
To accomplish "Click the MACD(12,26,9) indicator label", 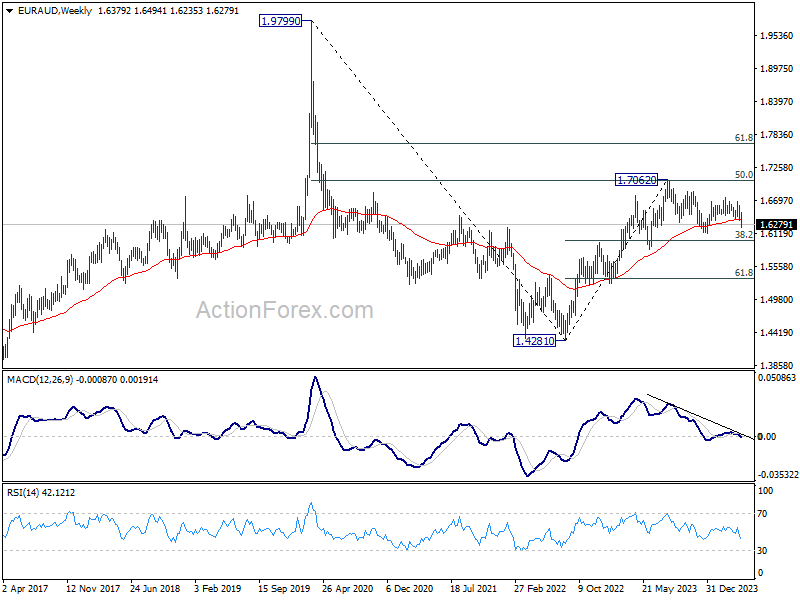I will tap(40, 380).
